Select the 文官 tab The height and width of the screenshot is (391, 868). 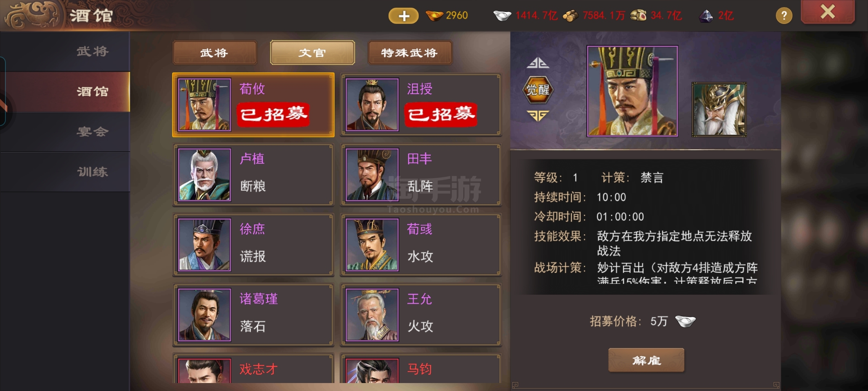(312, 53)
